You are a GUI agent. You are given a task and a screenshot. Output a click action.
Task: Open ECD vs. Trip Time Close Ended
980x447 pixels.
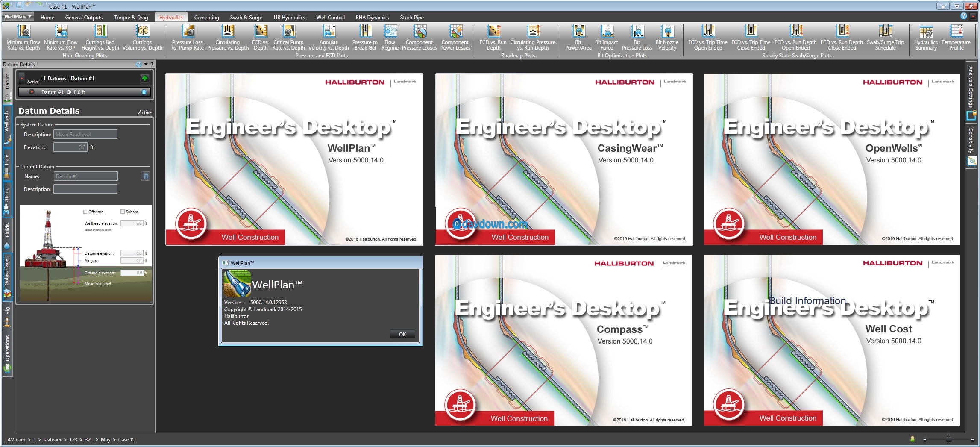click(751, 38)
